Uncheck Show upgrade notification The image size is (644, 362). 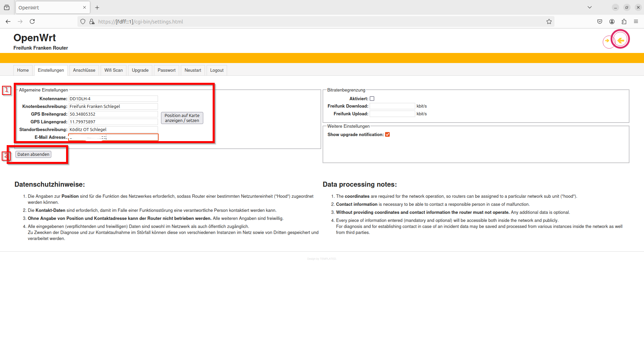pyautogui.click(x=387, y=134)
